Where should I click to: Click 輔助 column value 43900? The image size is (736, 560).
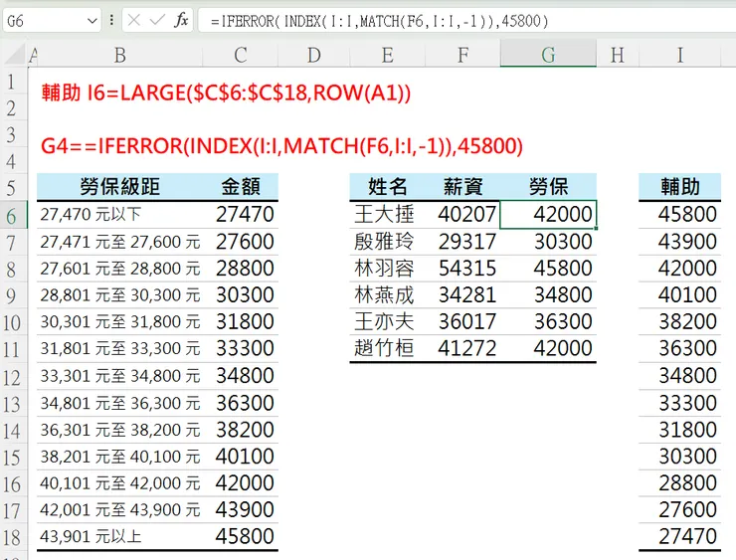(x=679, y=242)
